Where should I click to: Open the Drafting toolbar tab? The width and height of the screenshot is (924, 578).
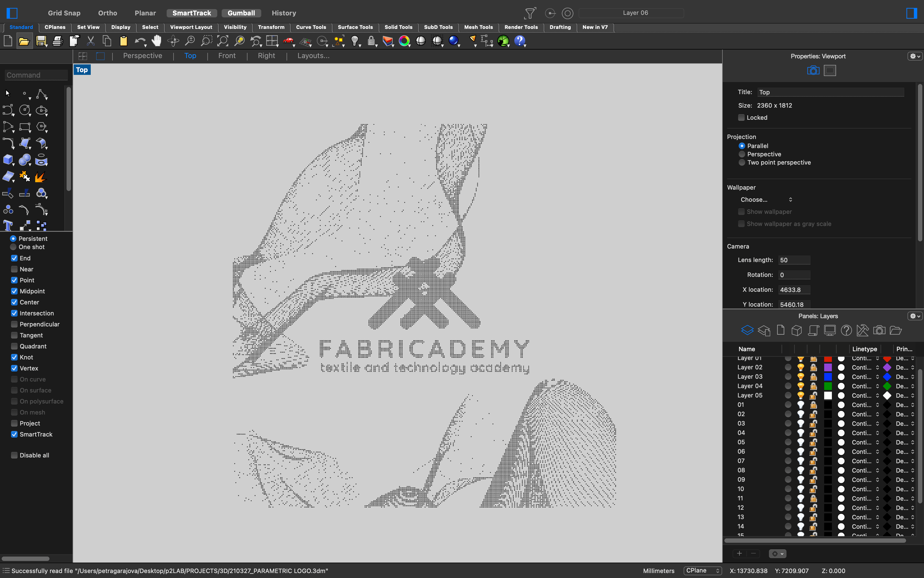pos(560,27)
